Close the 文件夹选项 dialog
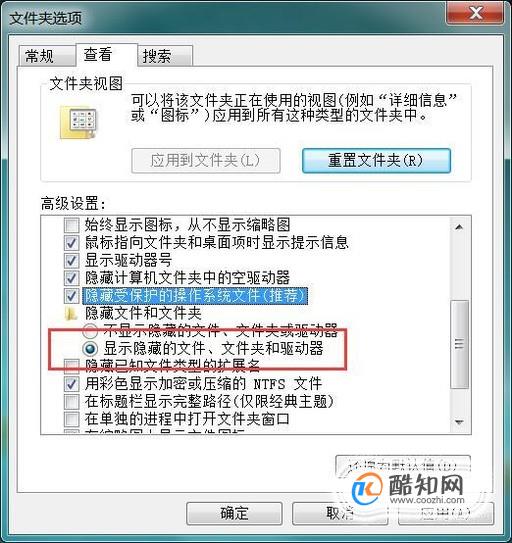Screen dimensions: 512x543 (x=475, y=13)
